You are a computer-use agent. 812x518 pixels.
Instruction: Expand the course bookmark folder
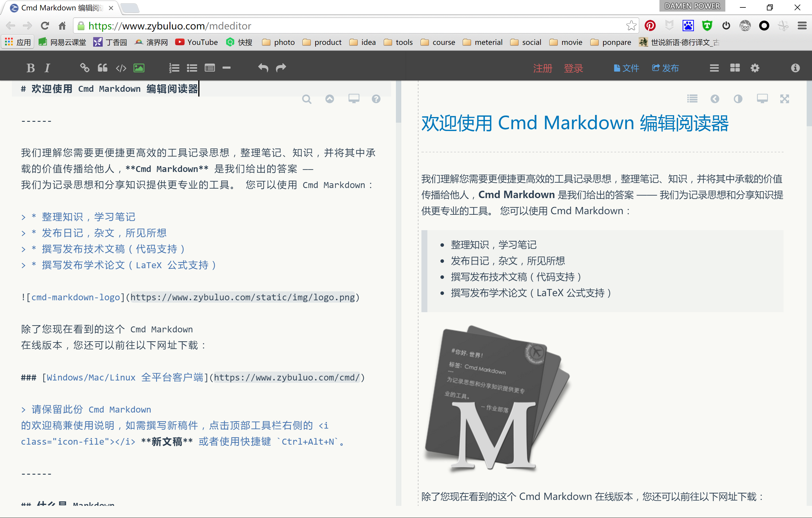tap(438, 42)
